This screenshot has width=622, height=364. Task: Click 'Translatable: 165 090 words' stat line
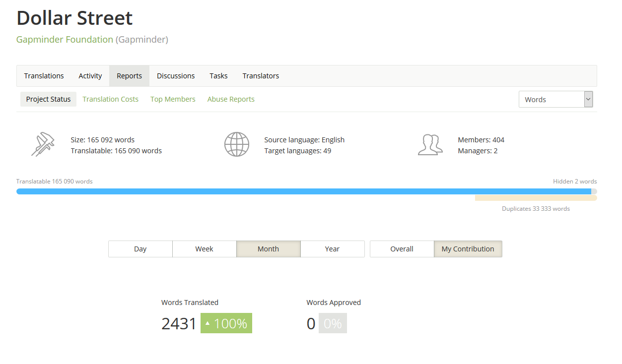point(116,151)
